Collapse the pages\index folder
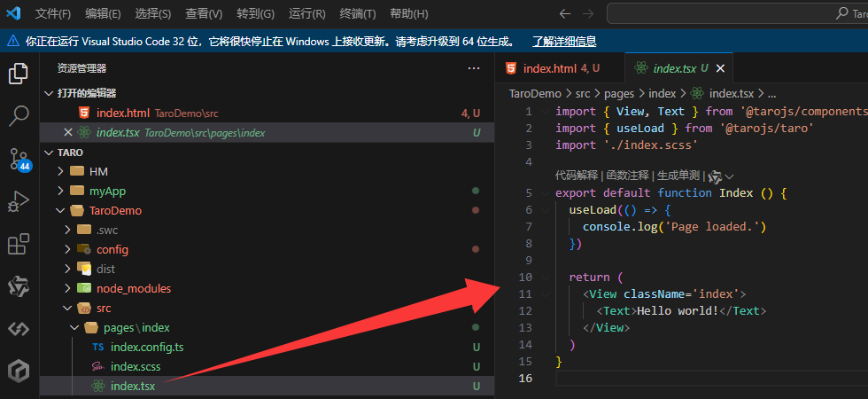The image size is (868, 399). [x=74, y=327]
